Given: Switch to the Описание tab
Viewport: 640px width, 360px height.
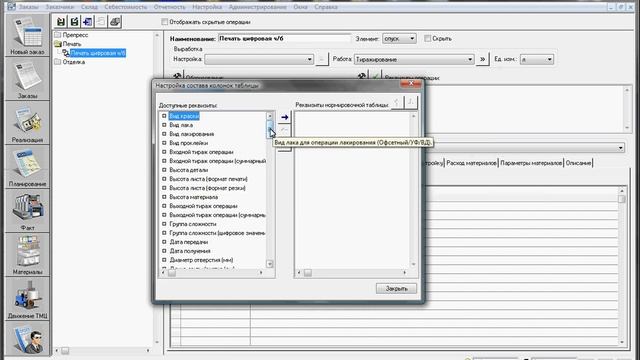Looking at the screenshot, I should click(578, 163).
